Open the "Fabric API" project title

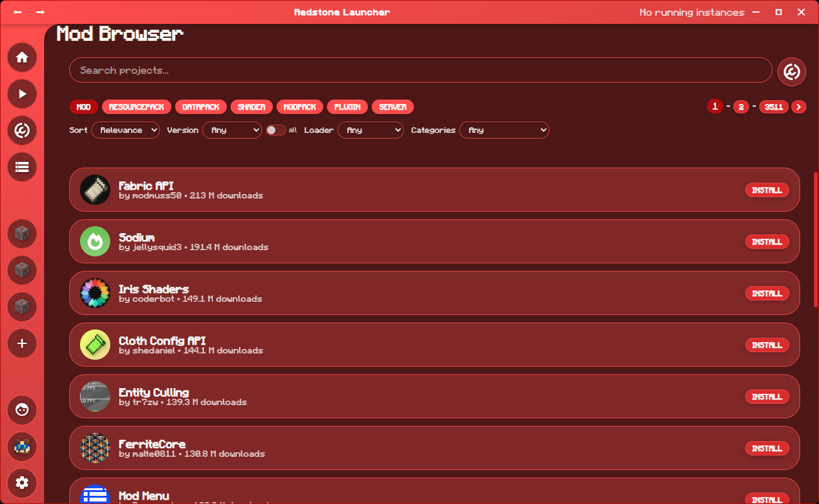(x=146, y=186)
